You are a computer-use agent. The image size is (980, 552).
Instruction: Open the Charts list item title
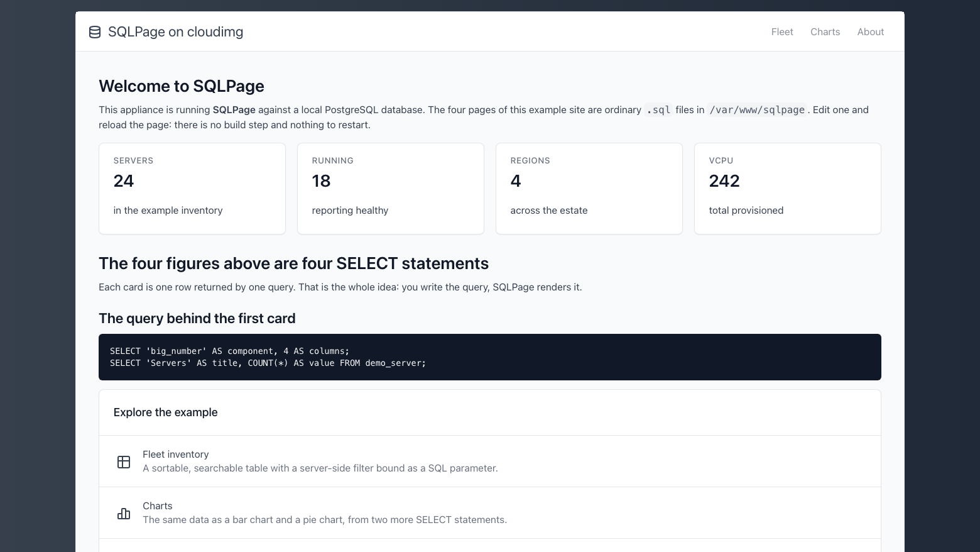click(157, 505)
